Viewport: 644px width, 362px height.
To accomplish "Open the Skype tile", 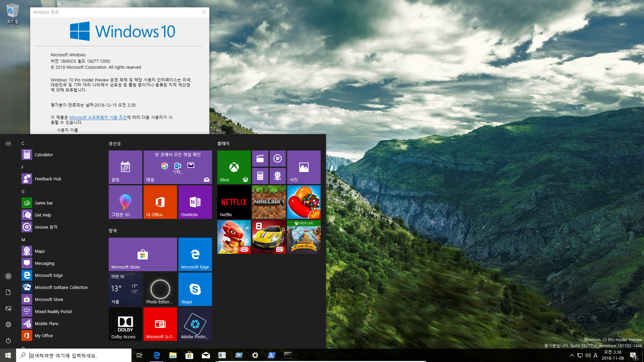I will 195,289.
